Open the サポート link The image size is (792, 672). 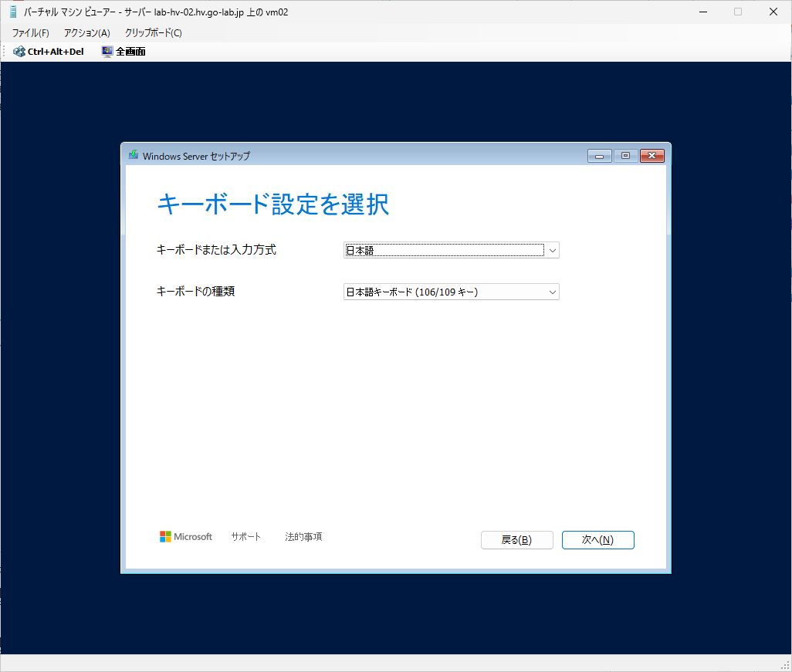click(246, 537)
